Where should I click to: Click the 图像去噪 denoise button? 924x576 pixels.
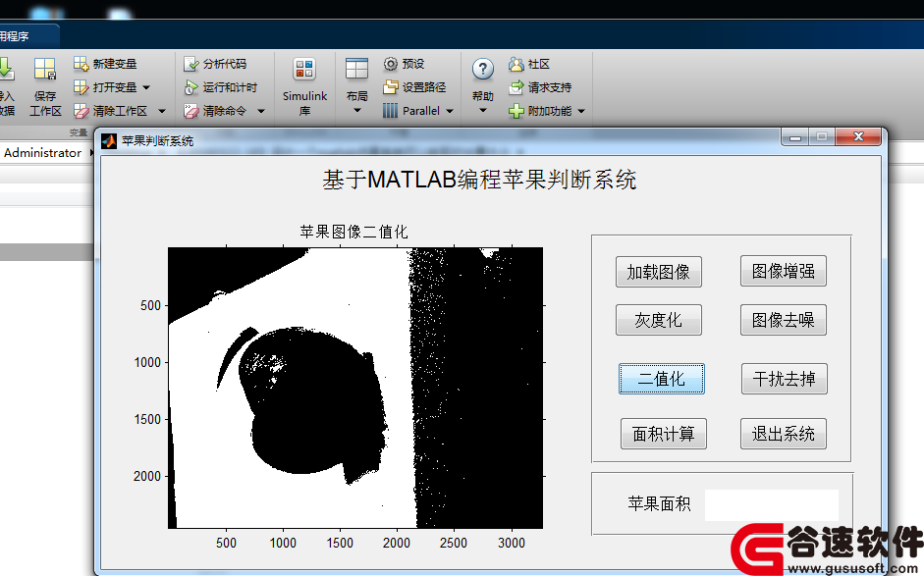(x=784, y=320)
